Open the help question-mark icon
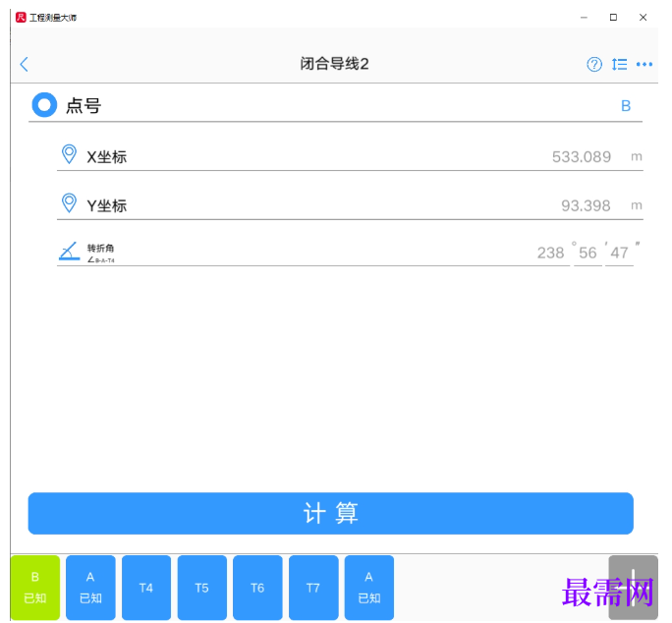 pyautogui.click(x=594, y=65)
